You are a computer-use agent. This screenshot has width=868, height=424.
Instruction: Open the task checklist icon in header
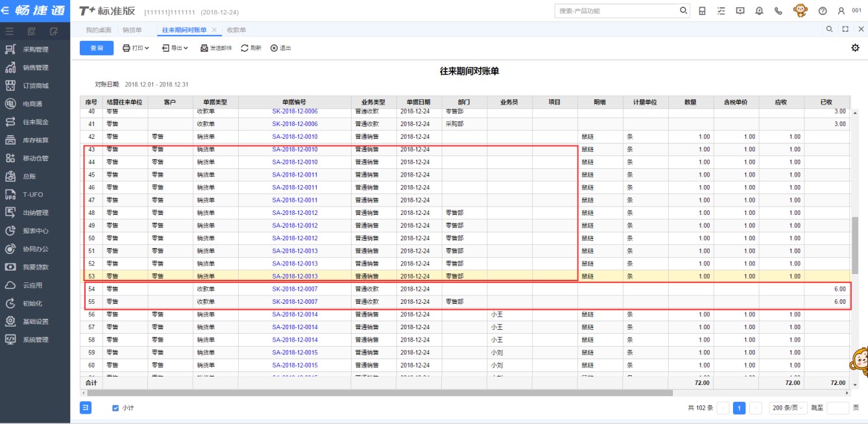721,11
